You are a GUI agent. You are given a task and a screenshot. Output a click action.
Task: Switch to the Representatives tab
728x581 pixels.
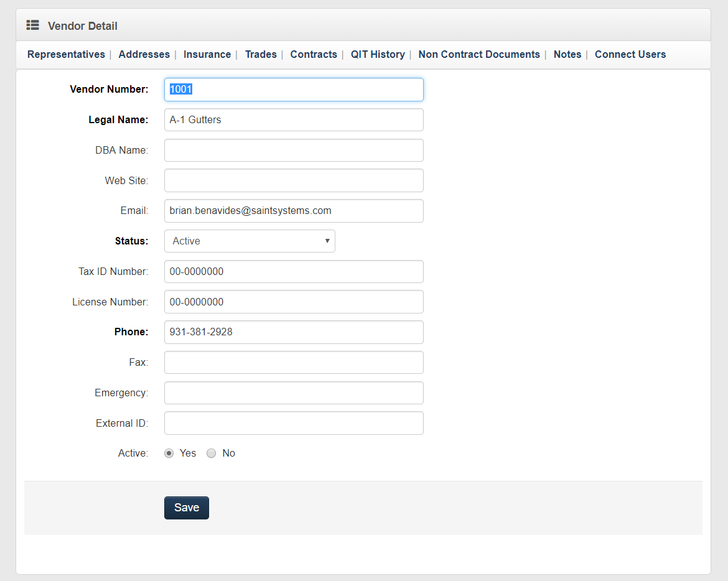[65, 54]
